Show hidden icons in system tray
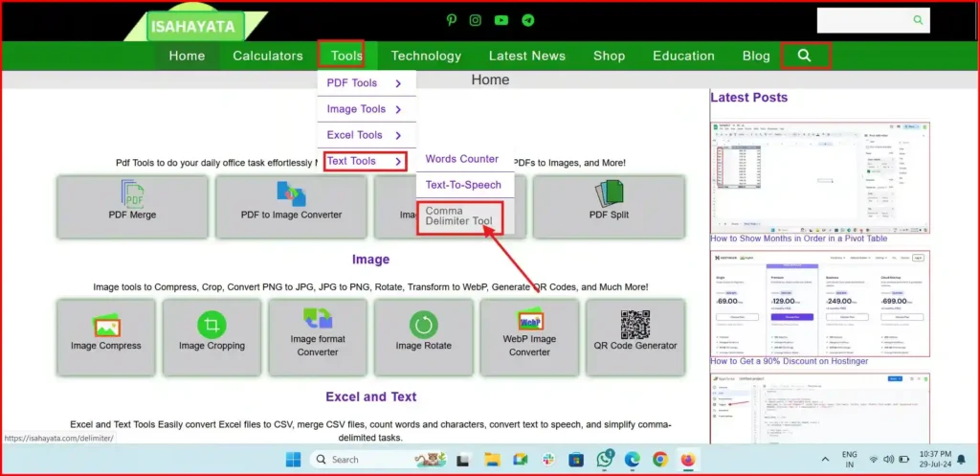 click(x=825, y=460)
